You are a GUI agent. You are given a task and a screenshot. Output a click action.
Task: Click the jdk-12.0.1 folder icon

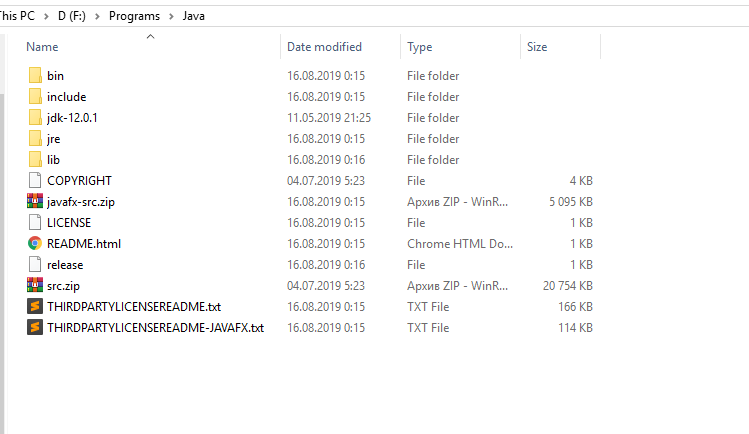click(35, 117)
